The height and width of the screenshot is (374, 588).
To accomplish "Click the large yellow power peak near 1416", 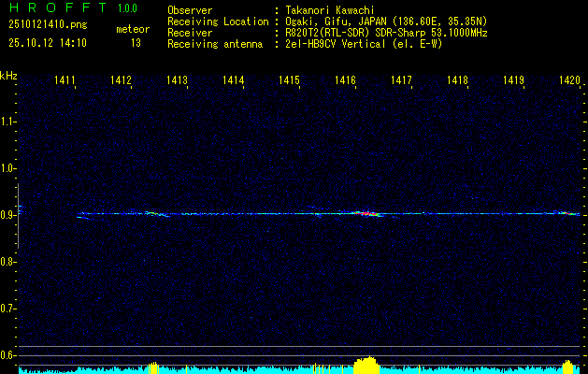I will [366, 365].
